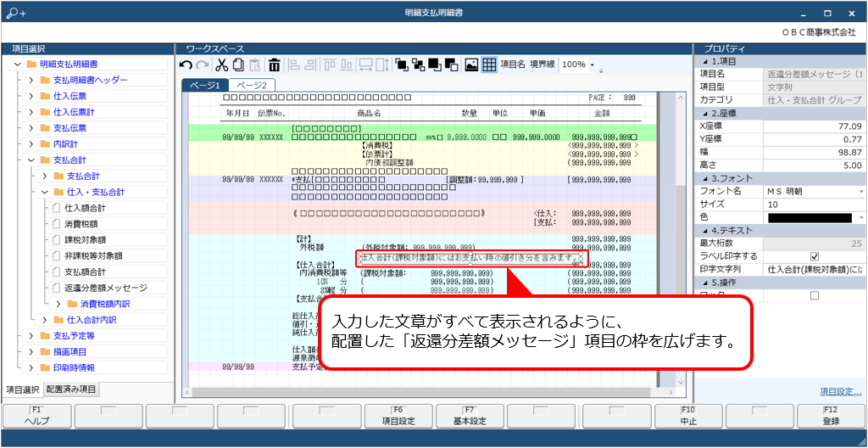The width and height of the screenshot is (868, 448).
Task: Toggle the grid display icon
Action: pos(489,64)
